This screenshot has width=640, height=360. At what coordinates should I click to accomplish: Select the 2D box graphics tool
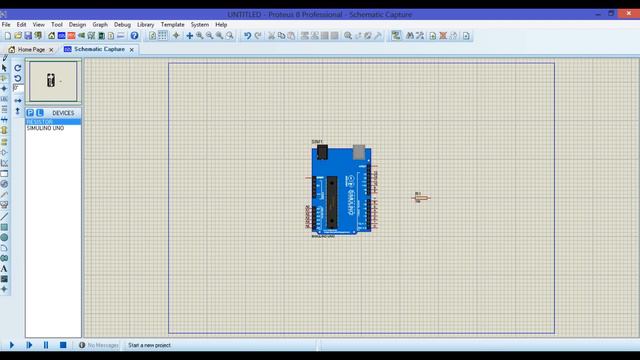[x=4, y=227]
